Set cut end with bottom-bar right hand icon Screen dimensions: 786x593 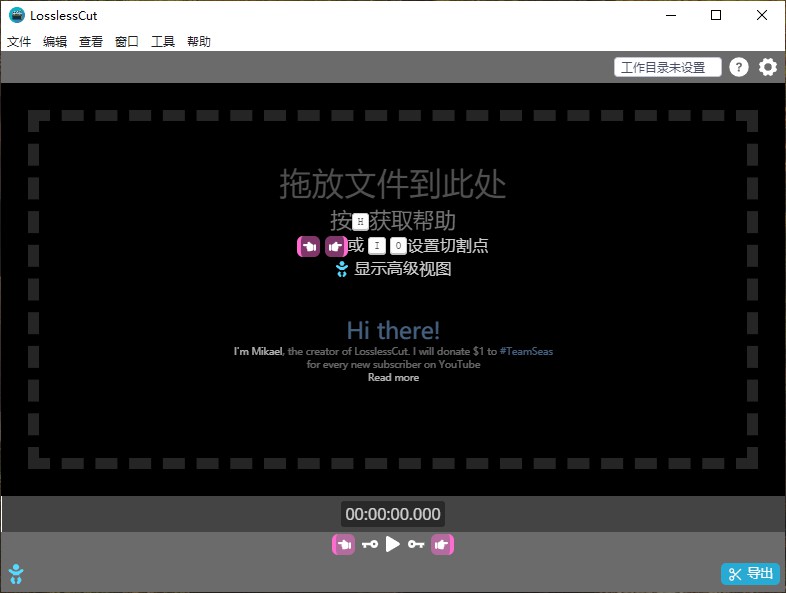(x=442, y=544)
